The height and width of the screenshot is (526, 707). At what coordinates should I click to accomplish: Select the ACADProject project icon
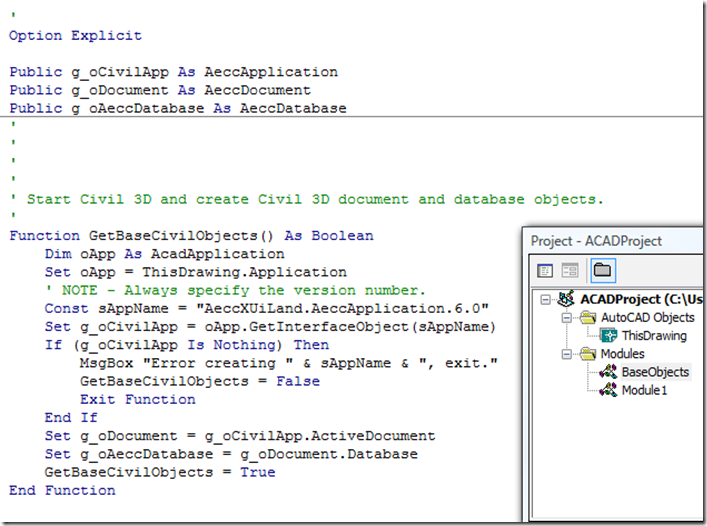click(566, 298)
